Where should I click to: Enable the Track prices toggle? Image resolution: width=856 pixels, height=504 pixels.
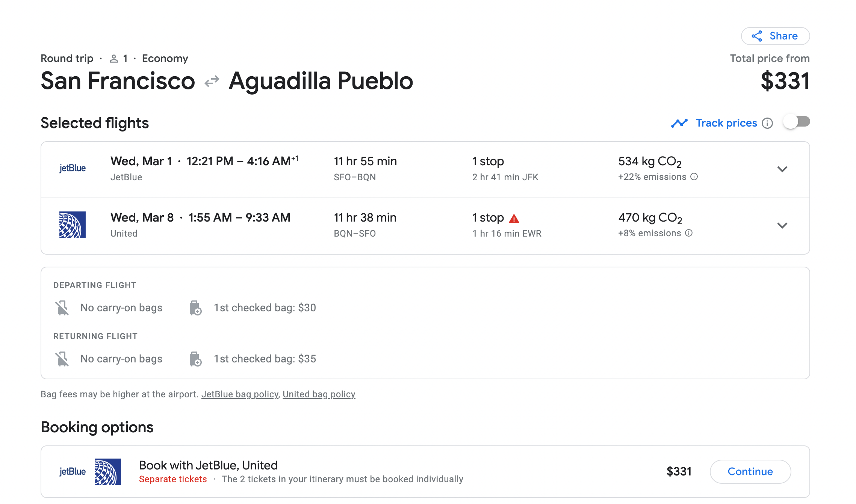click(x=797, y=122)
